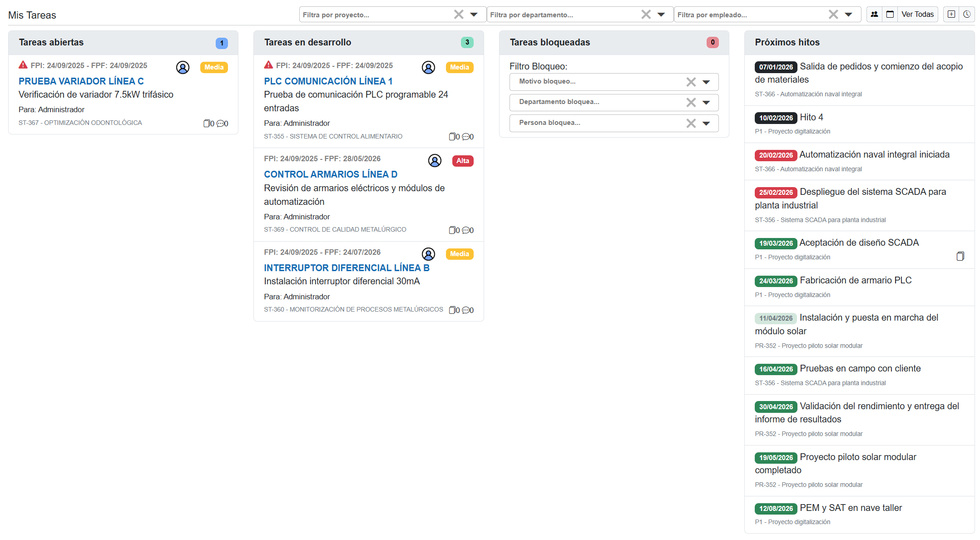Click the add new task plus icon
This screenshot has width=980, height=540.
[x=951, y=15]
